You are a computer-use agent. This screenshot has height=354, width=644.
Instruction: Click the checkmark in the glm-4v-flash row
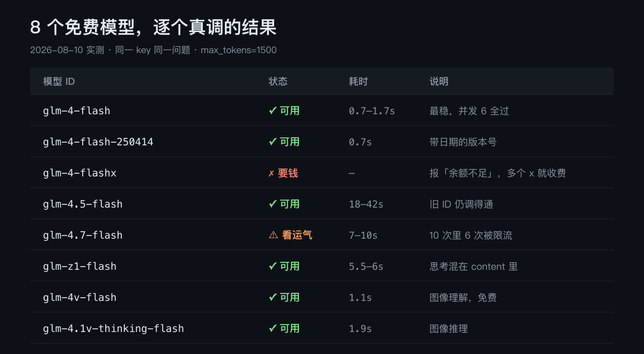point(273,298)
